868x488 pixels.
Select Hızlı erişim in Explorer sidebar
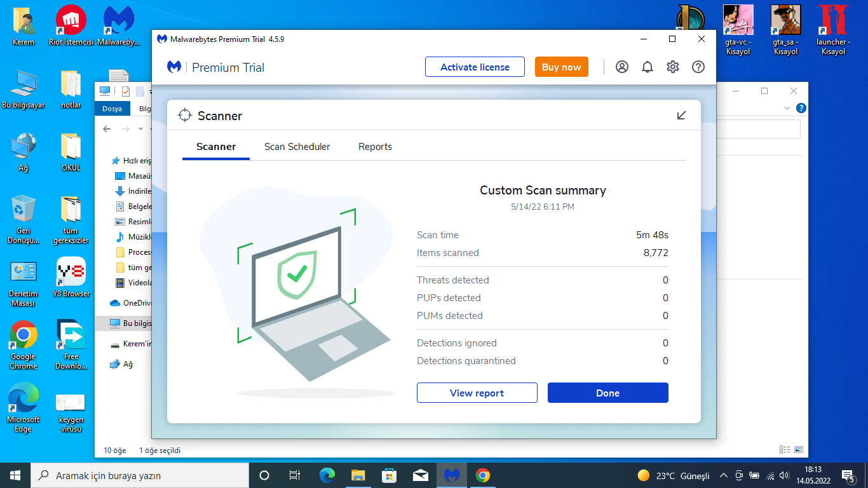[x=132, y=161]
